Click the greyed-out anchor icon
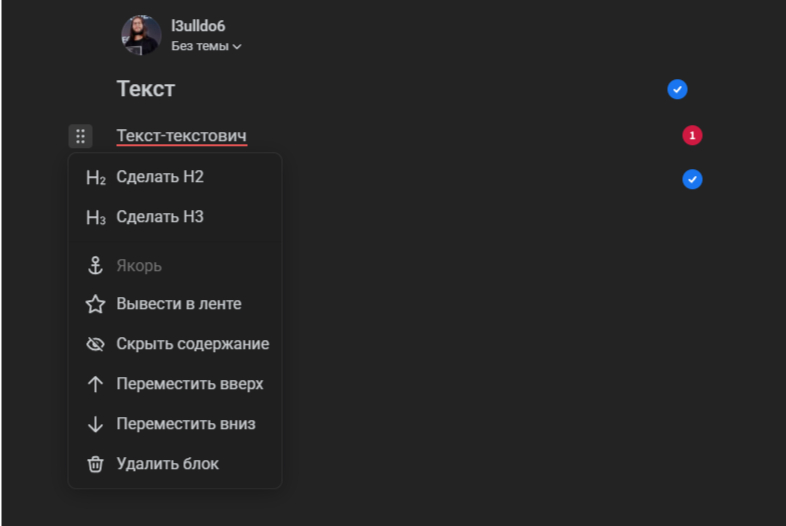The image size is (786, 526). 95,266
